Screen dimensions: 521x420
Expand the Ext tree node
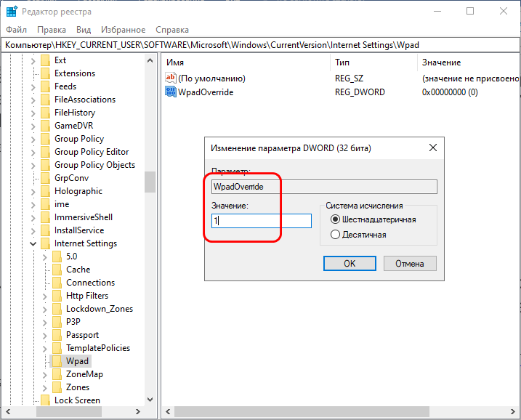point(33,61)
